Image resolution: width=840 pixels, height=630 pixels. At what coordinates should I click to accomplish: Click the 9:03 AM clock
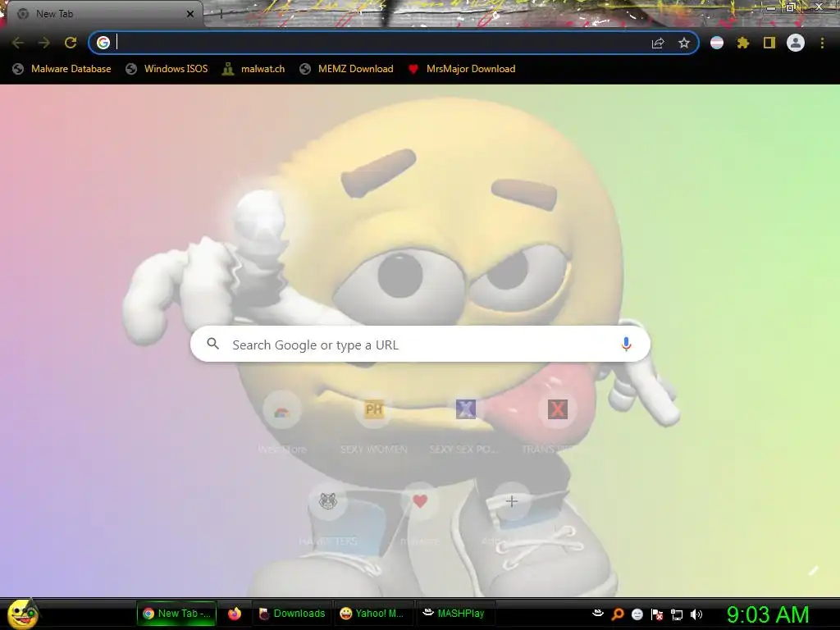coord(768,614)
